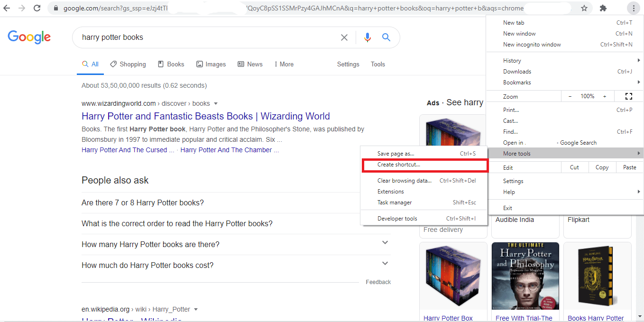Increase zoom with plus button
The height and width of the screenshot is (322, 644).
(605, 96)
